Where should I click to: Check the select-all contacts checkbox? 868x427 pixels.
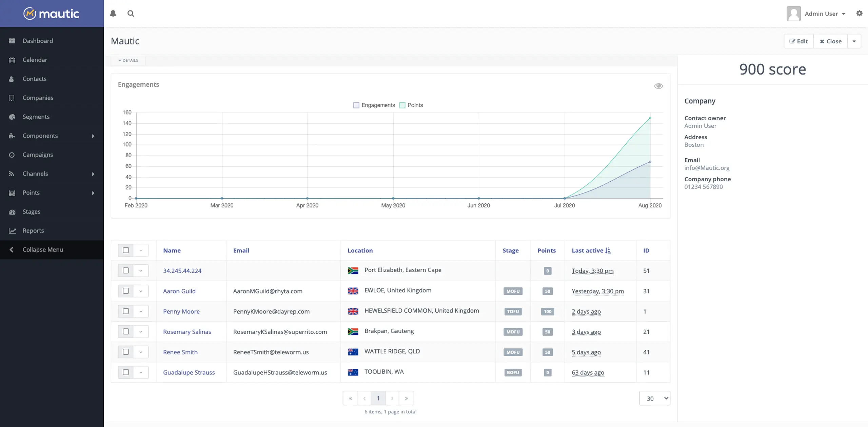click(x=126, y=250)
